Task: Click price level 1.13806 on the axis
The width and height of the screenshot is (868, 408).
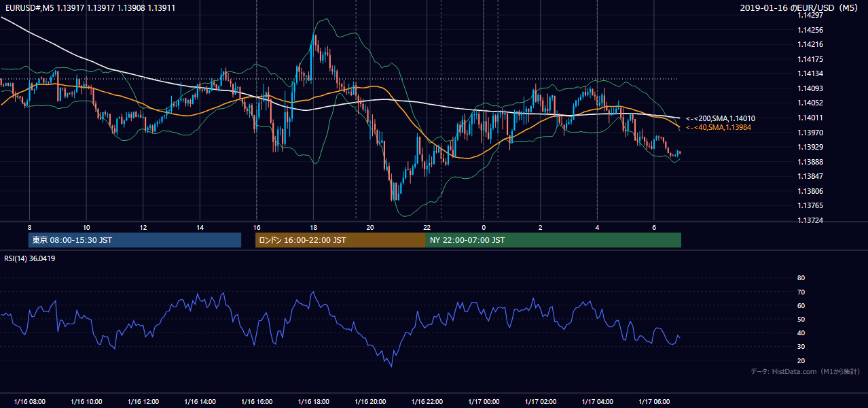Action: (x=810, y=191)
